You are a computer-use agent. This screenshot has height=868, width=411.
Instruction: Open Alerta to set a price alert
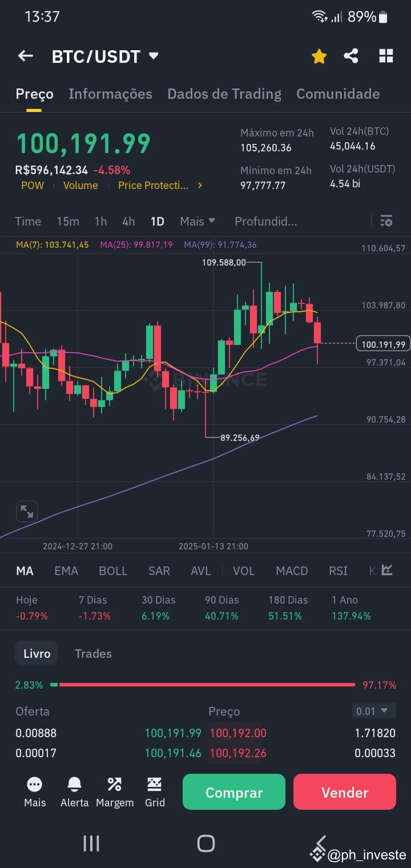(74, 792)
